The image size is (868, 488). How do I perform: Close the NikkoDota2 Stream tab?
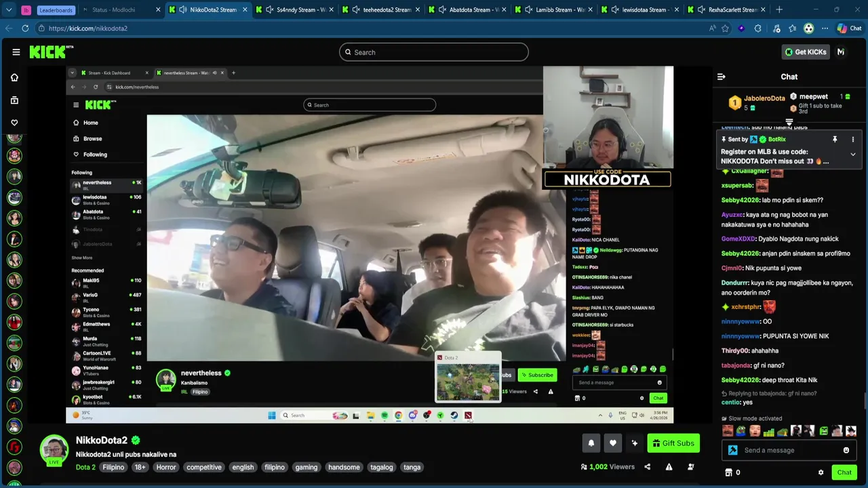click(245, 9)
